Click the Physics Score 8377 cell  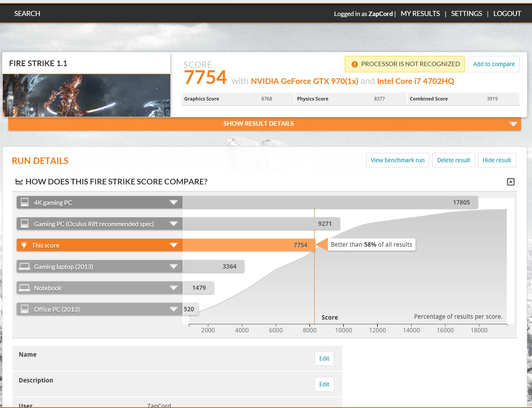(350, 99)
